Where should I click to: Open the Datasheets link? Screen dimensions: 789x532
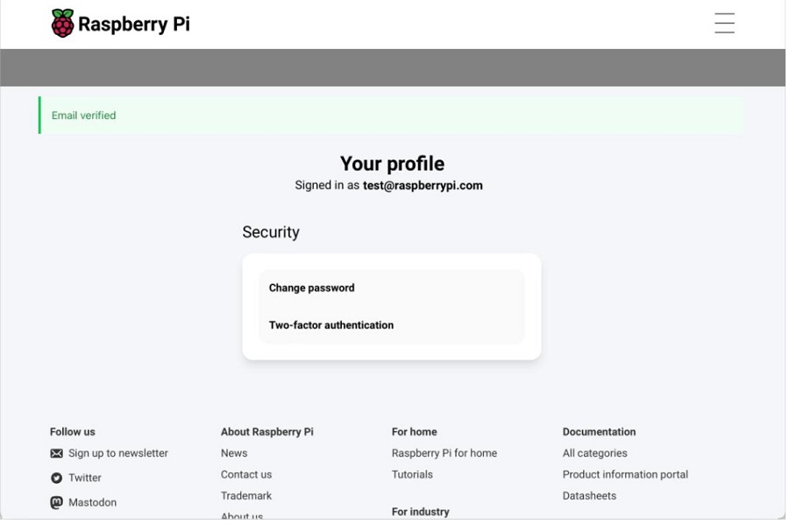click(x=591, y=497)
